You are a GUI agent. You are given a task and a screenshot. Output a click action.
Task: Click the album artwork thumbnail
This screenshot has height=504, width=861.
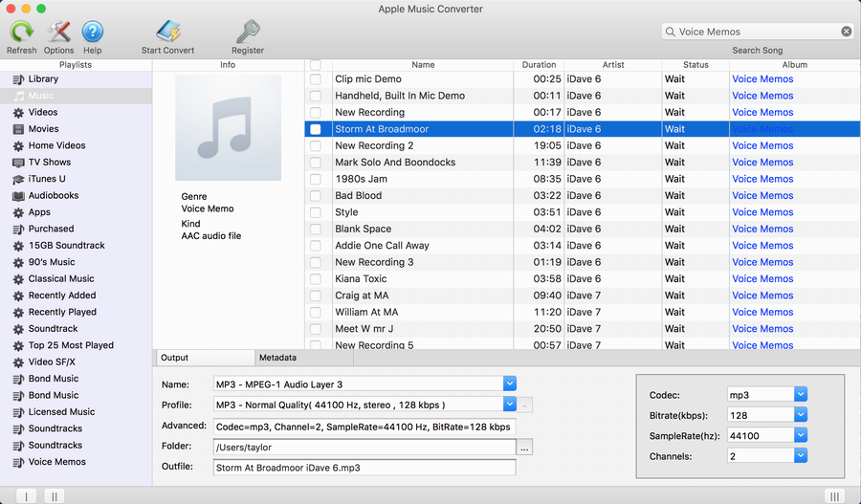click(228, 127)
